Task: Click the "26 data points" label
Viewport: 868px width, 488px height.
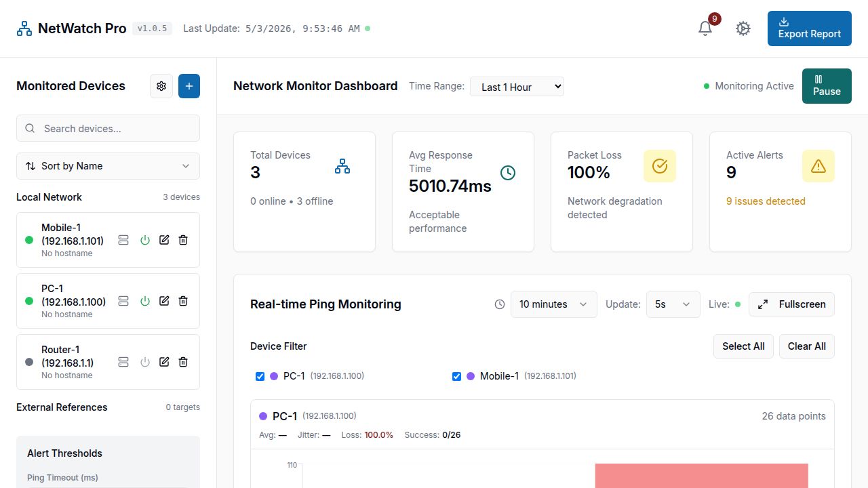Action: (x=794, y=416)
